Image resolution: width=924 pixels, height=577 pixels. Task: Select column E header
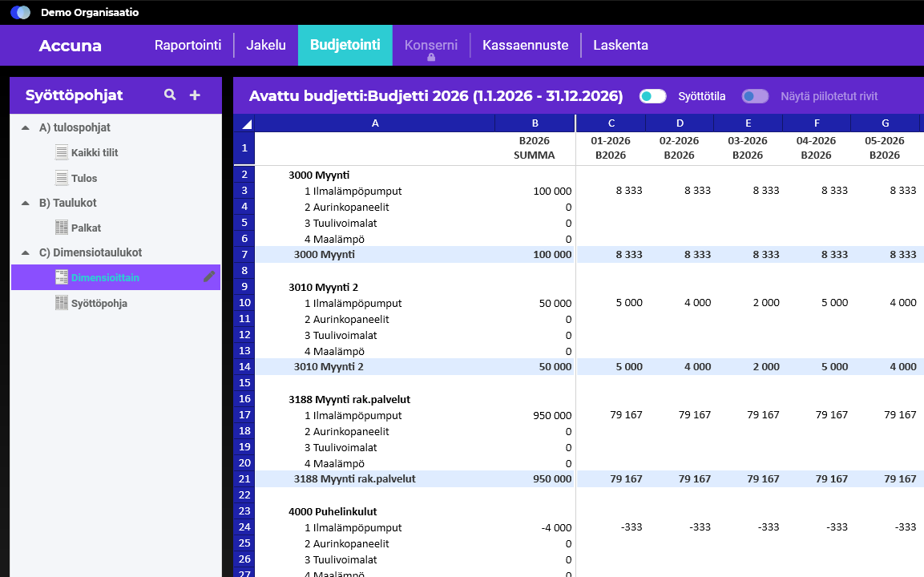click(x=748, y=123)
